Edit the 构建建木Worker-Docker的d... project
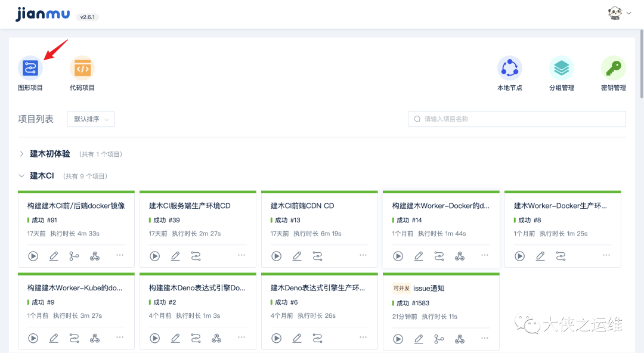Screen dimensions: 644x353 tap(419, 256)
